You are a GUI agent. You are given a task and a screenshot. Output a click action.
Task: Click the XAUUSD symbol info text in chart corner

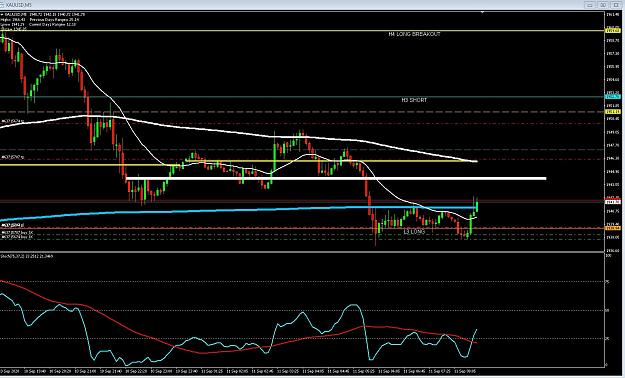coord(42,14)
